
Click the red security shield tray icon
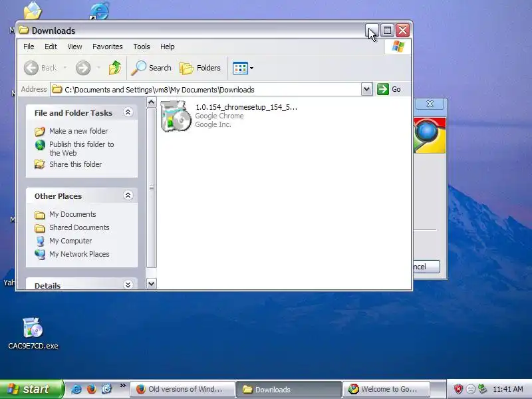pyautogui.click(x=458, y=389)
